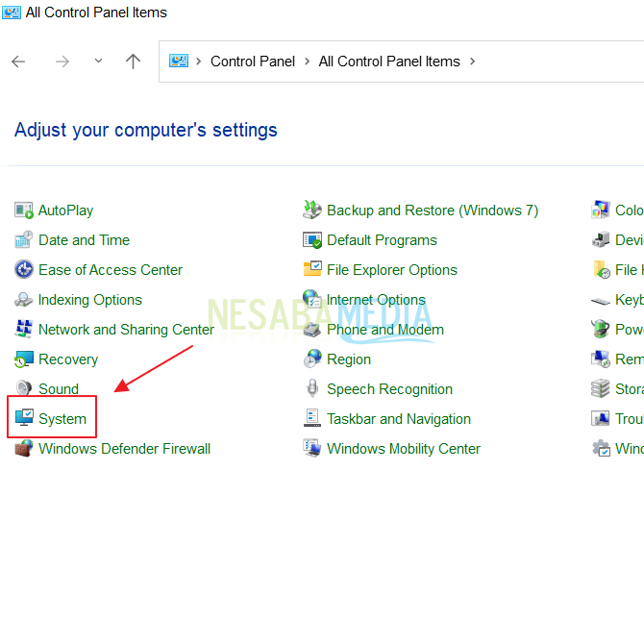Select the Control Panel breadcrumb

253,62
